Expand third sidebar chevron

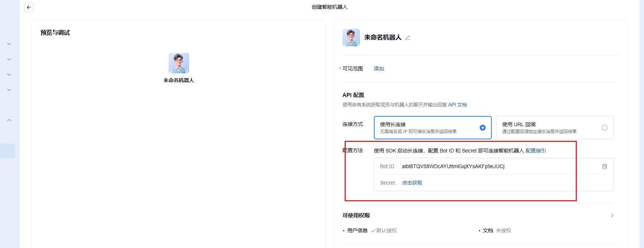[9, 74]
